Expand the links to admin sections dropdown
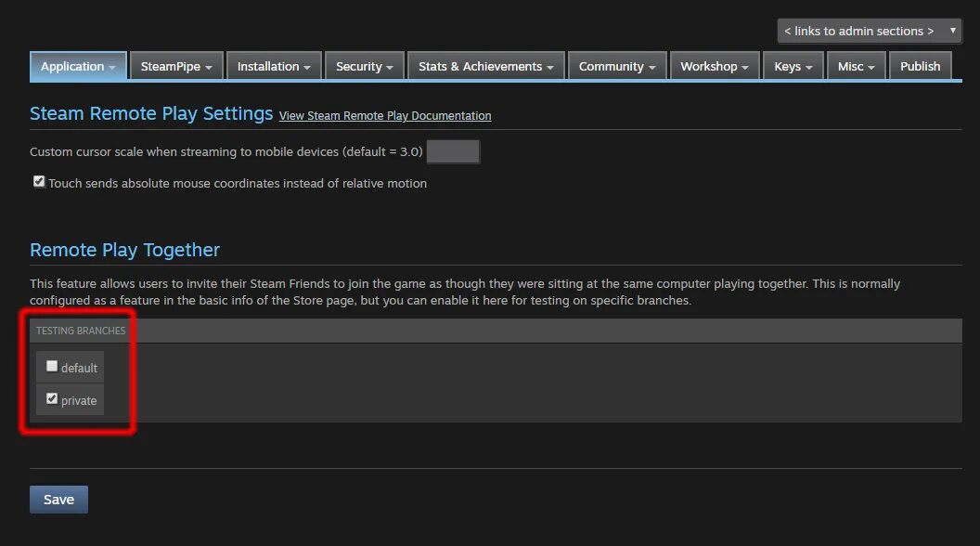The width and height of the screenshot is (980, 546). [x=870, y=31]
